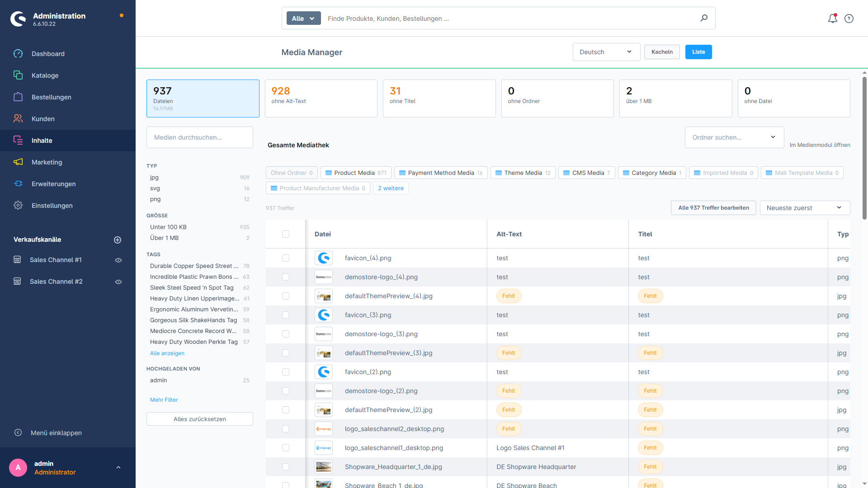Tick checkbox for favicon_(4).png
868x488 pixels.
286,258
